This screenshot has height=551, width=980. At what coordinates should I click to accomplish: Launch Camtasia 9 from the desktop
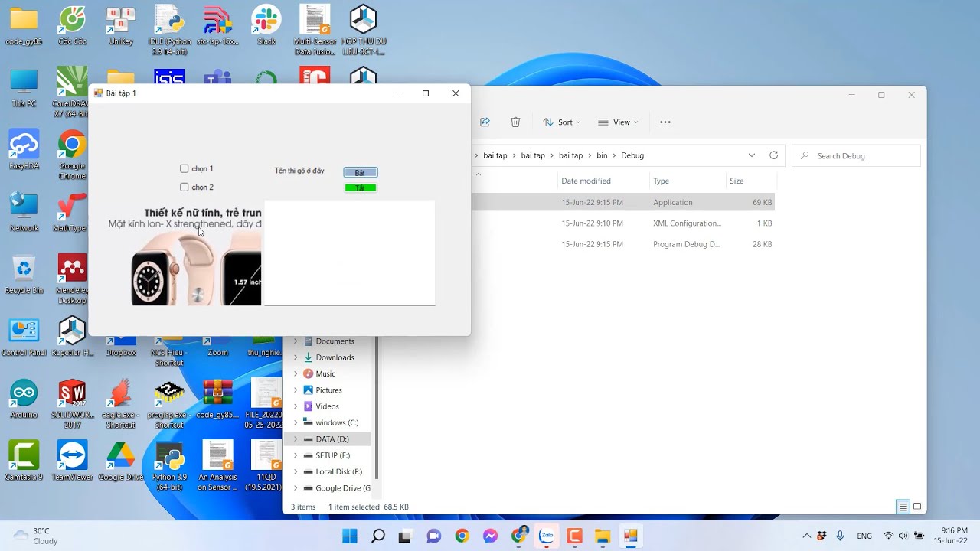[x=24, y=461]
